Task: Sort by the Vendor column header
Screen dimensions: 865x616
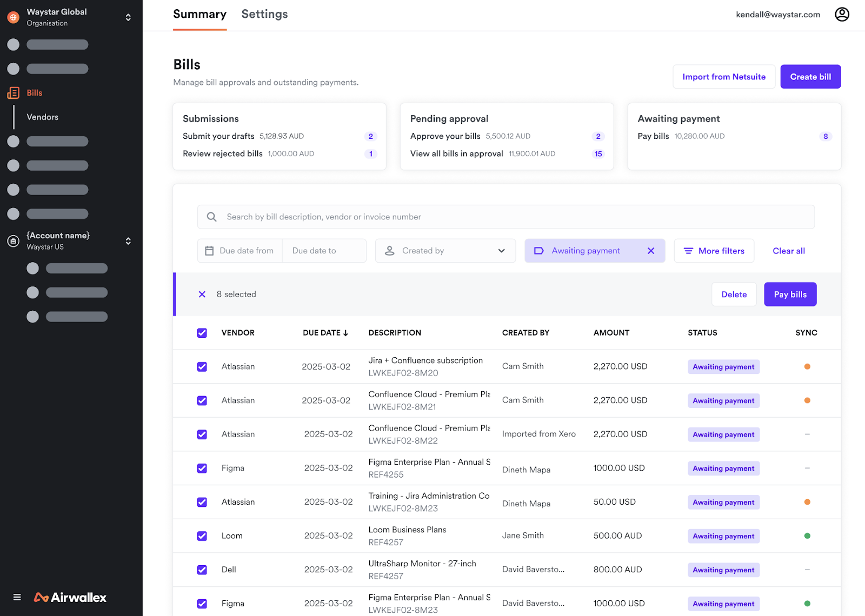Action: (238, 333)
